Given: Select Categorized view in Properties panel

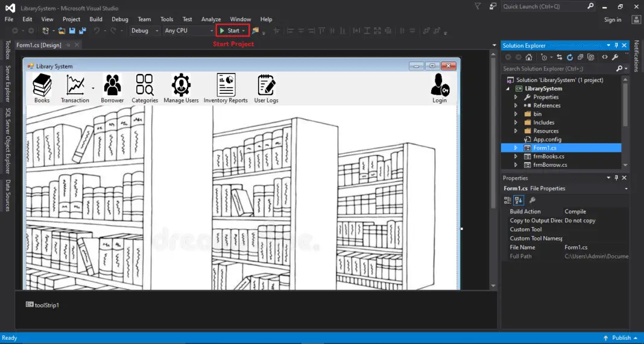Looking at the screenshot, I should pyautogui.click(x=508, y=201).
